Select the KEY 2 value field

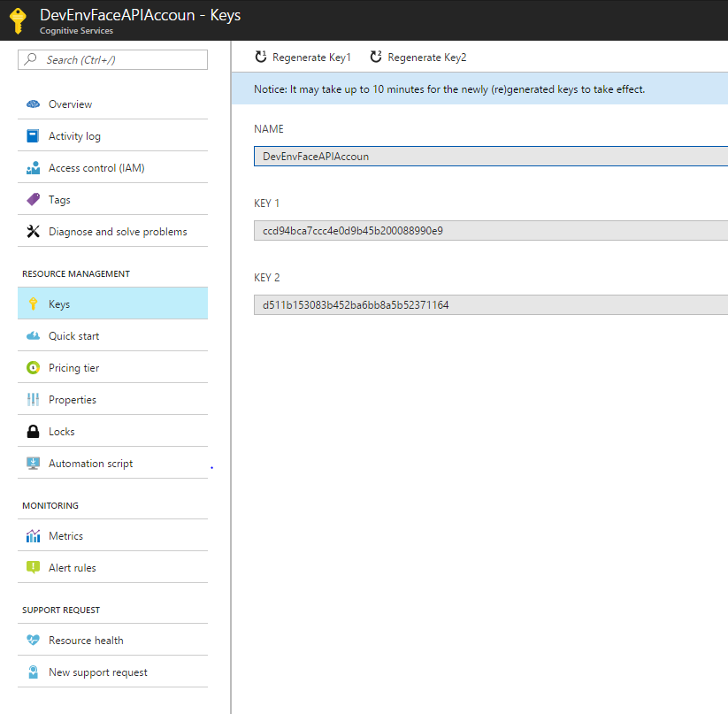click(x=491, y=304)
